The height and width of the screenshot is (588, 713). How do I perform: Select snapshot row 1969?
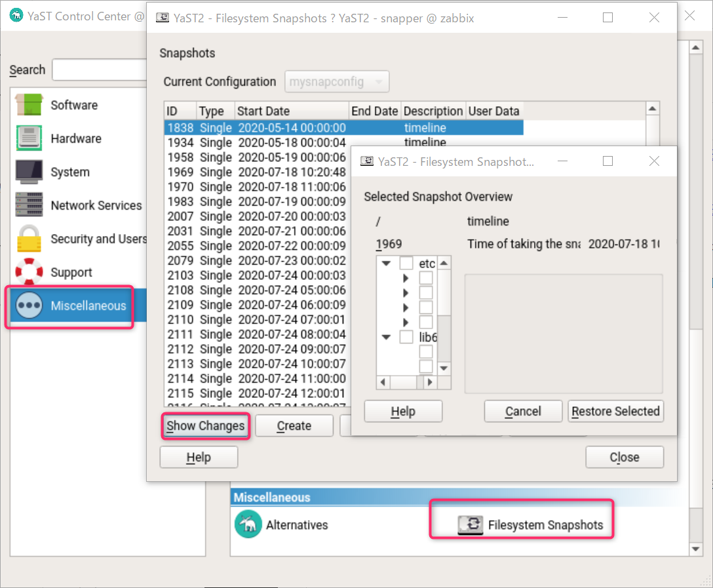coord(256,172)
